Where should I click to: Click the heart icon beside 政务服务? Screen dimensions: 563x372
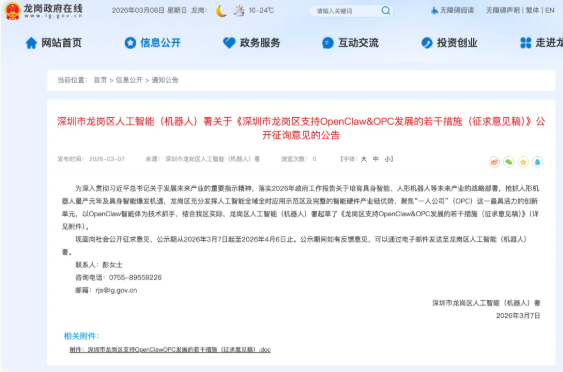coord(229,43)
